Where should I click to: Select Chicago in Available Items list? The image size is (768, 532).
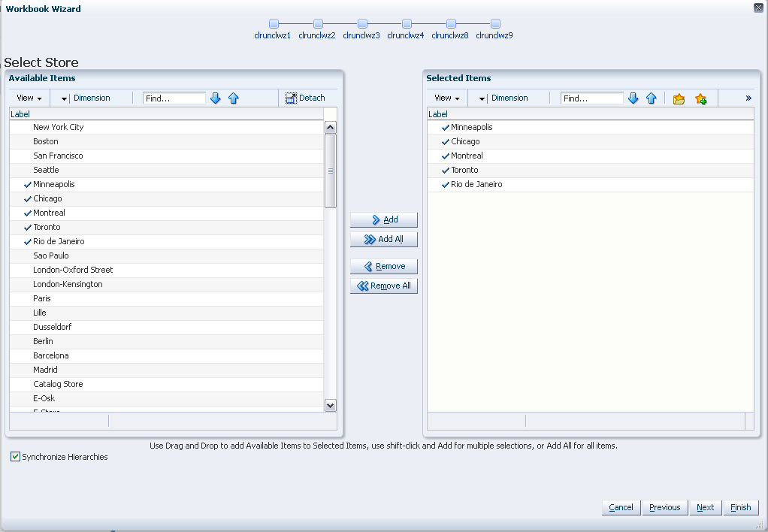[167, 198]
